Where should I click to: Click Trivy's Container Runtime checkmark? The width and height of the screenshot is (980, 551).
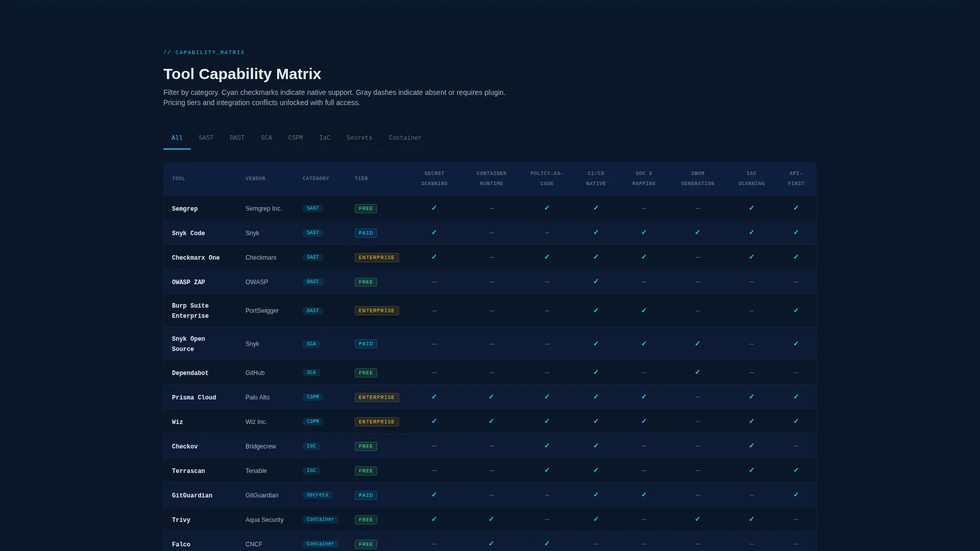pyautogui.click(x=492, y=519)
